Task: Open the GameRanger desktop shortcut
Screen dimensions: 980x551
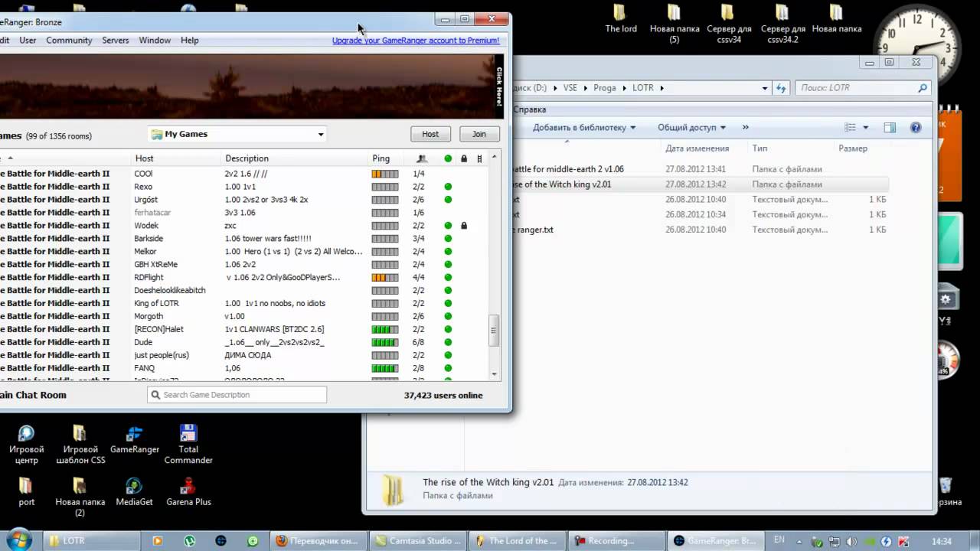Action: tap(134, 439)
